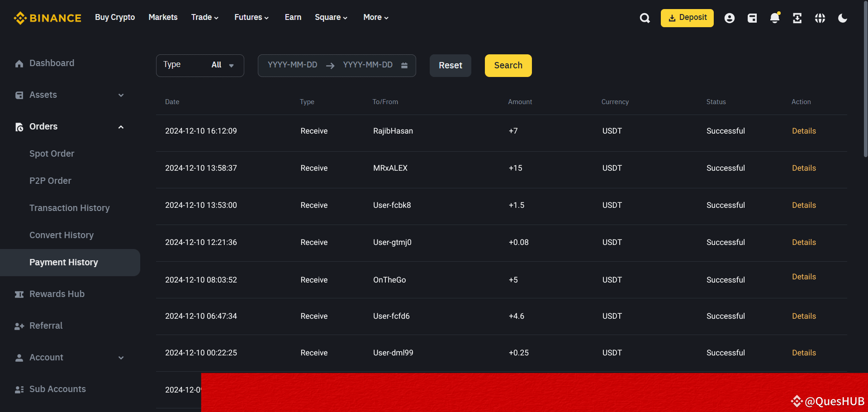Expand the Account section chevron
The height and width of the screenshot is (412, 868).
pyautogui.click(x=121, y=358)
